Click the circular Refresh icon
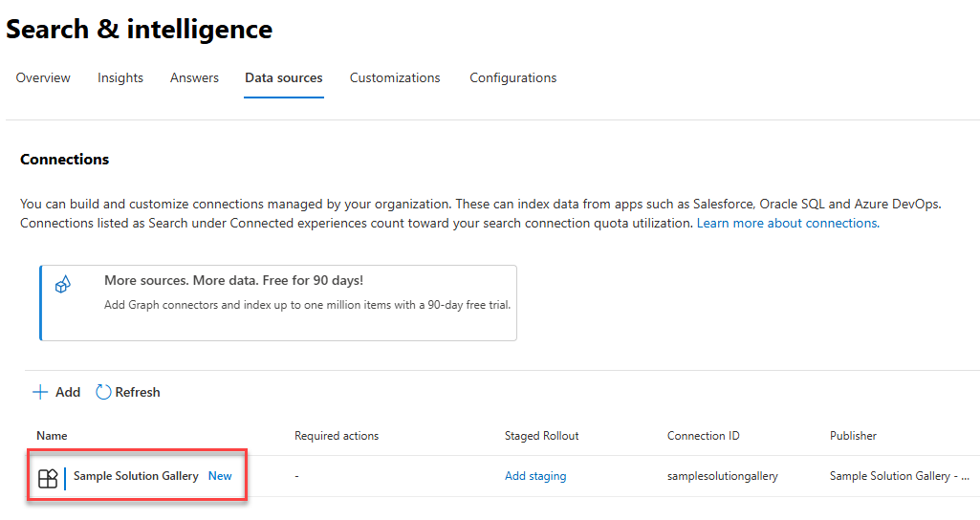This screenshot has width=980, height=520. [103, 392]
